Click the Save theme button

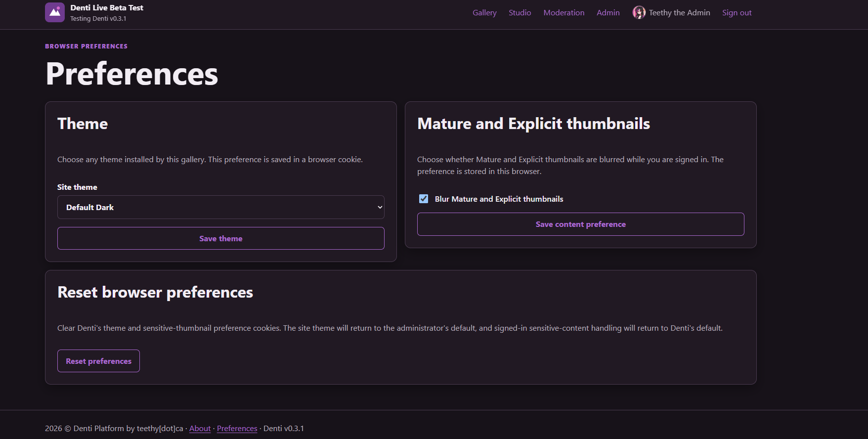[221, 238]
